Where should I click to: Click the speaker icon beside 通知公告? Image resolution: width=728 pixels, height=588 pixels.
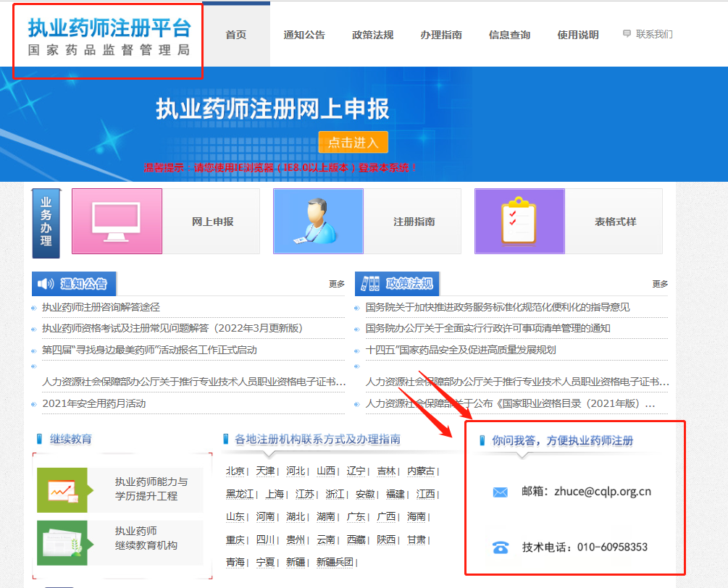point(46,284)
